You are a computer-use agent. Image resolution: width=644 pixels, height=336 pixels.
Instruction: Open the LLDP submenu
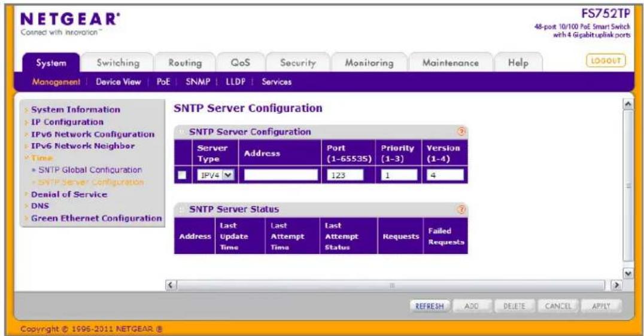[x=235, y=82]
